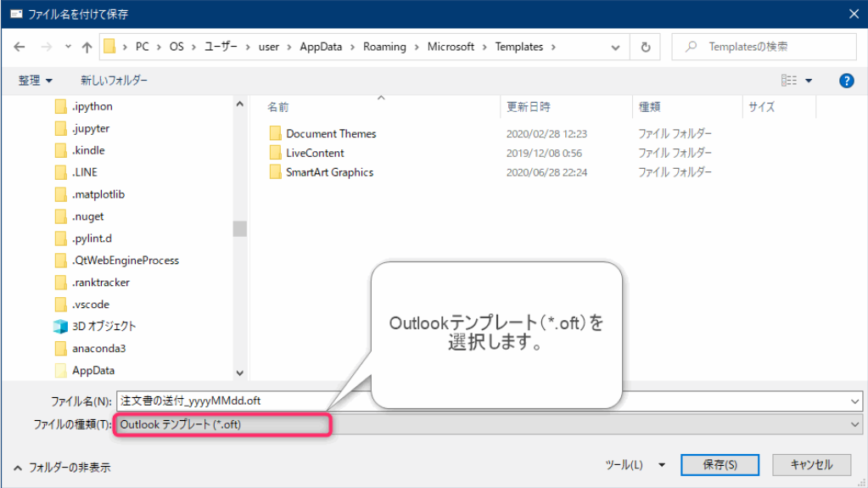
Task: Click the ファイル名 input field
Action: [490, 401]
